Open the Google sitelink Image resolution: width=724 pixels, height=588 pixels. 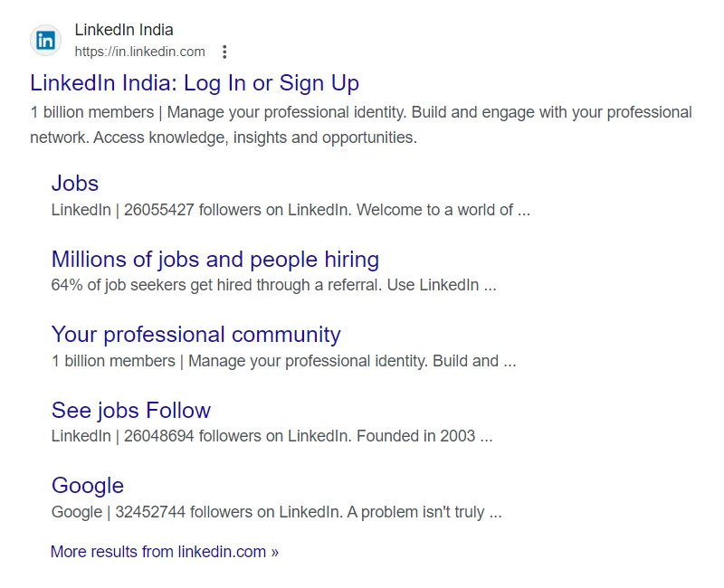87,486
